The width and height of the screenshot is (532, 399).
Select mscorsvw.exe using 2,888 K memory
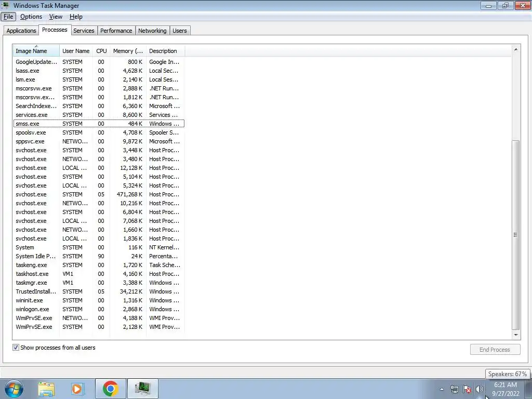[x=99, y=88]
